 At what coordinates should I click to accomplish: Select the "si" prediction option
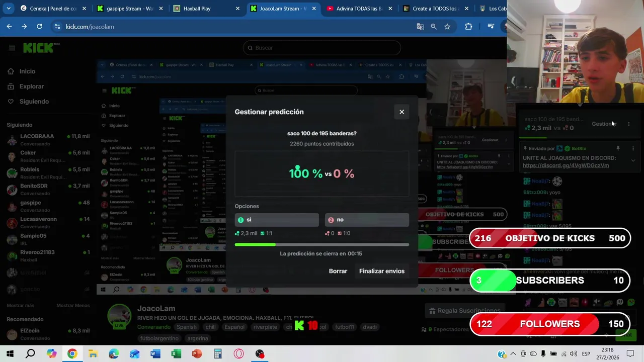click(x=277, y=220)
